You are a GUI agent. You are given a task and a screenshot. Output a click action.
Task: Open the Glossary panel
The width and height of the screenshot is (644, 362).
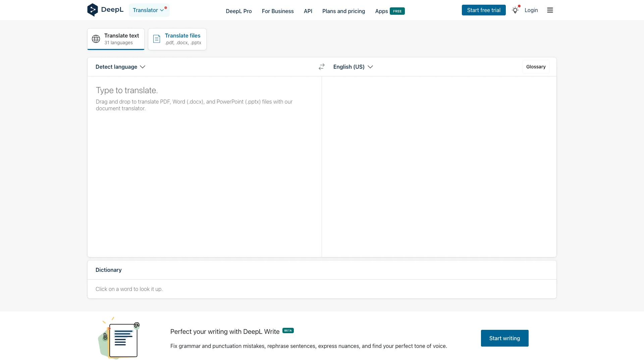pos(536,67)
